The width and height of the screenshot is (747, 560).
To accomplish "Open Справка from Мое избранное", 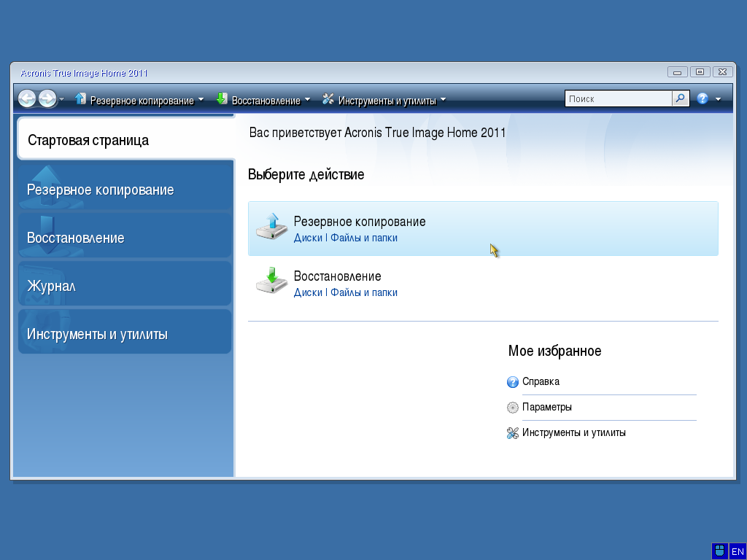I will coord(541,381).
